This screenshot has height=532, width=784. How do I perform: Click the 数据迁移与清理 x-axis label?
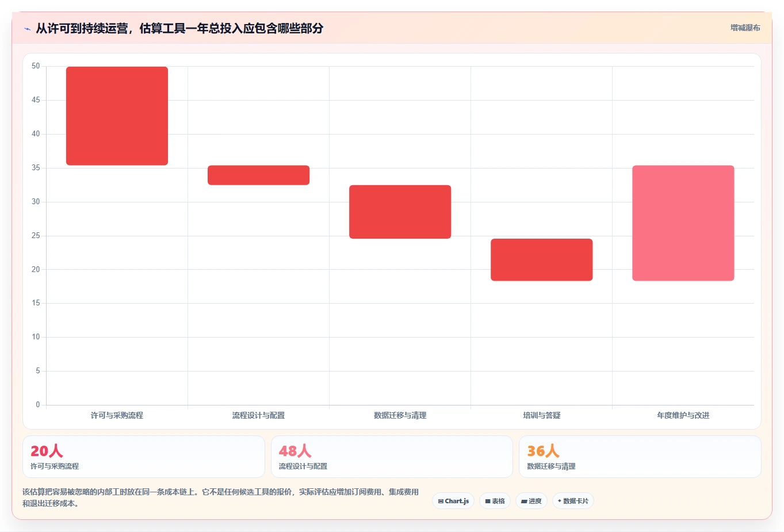400,415
